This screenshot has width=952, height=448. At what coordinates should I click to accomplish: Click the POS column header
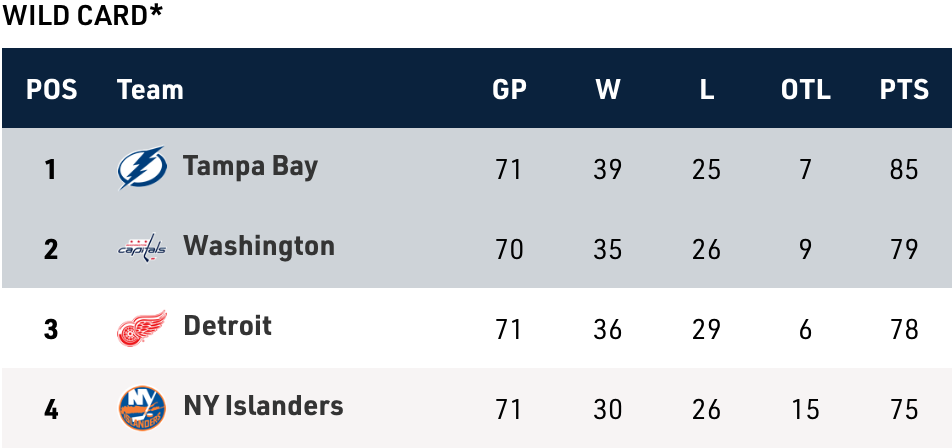coord(52,90)
